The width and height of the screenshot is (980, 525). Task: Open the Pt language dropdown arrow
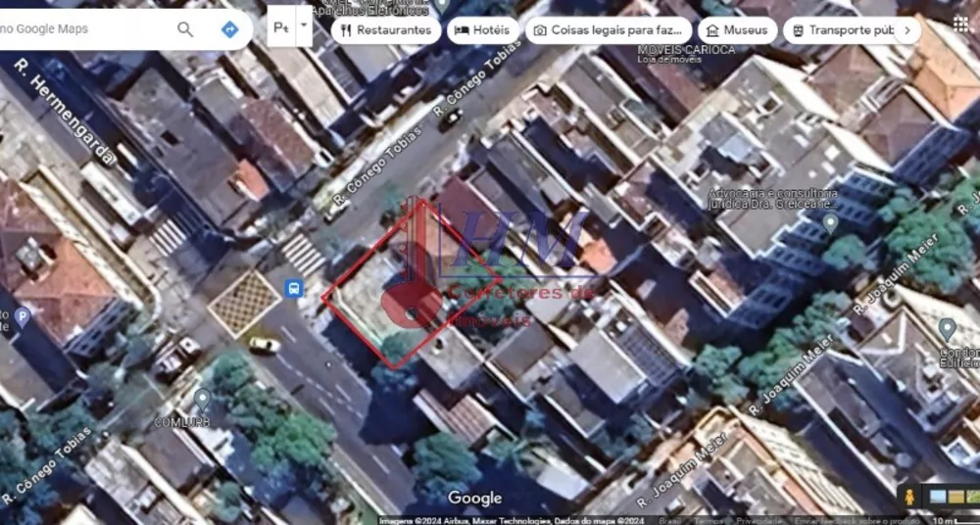[x=304, y=26]
